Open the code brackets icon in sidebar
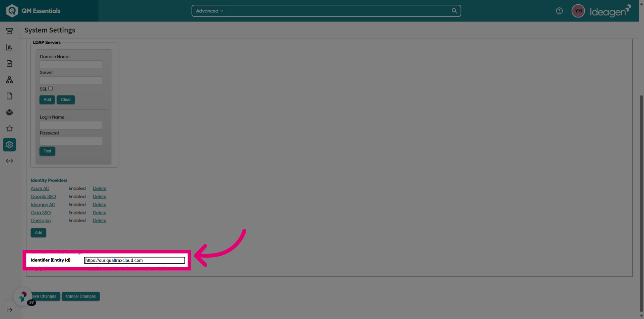644x319 pixels. tap(9, 161)
